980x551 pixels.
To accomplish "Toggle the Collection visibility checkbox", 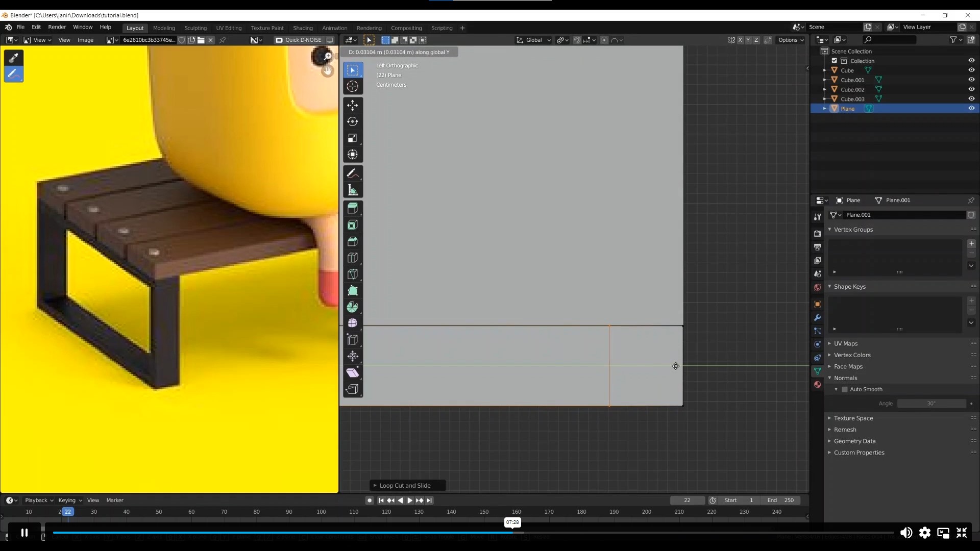I will pyautogui.click(x=835, y=60).
